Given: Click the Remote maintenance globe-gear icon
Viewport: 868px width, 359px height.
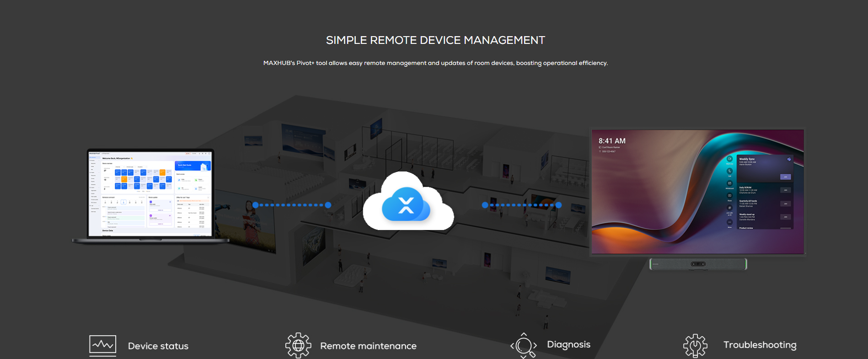Looking at the screenshot, I should (x=298, y=345).
